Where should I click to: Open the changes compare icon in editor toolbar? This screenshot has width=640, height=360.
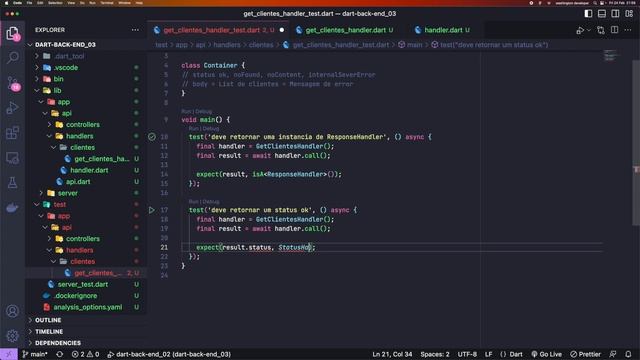tap(600, 30)
